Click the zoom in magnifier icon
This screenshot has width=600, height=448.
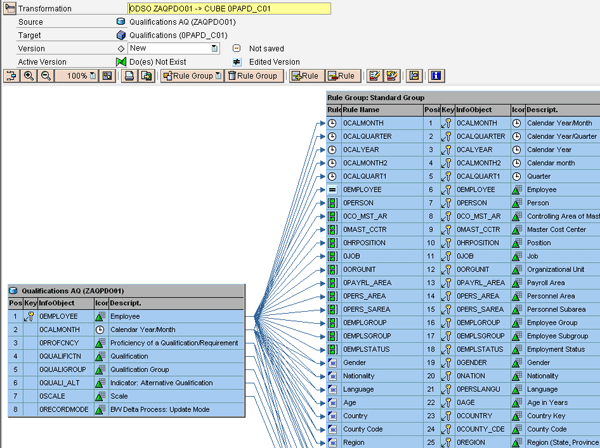coord(29,76)
